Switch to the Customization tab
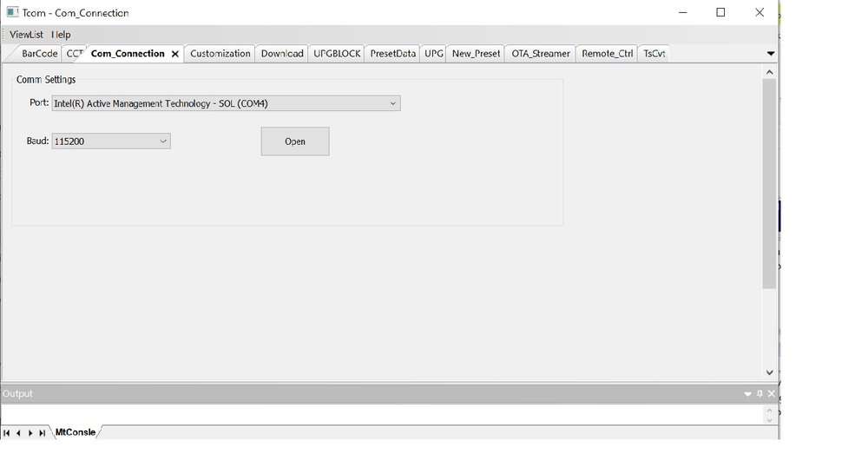Image resolution: width=868 pixels, height=467 pixels. (x=220, y=54)
